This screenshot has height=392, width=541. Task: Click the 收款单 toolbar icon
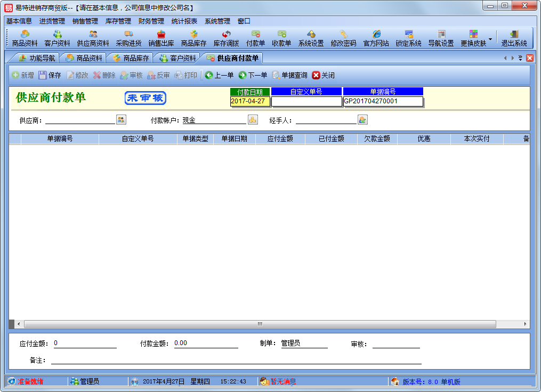[x=281, y=38]
